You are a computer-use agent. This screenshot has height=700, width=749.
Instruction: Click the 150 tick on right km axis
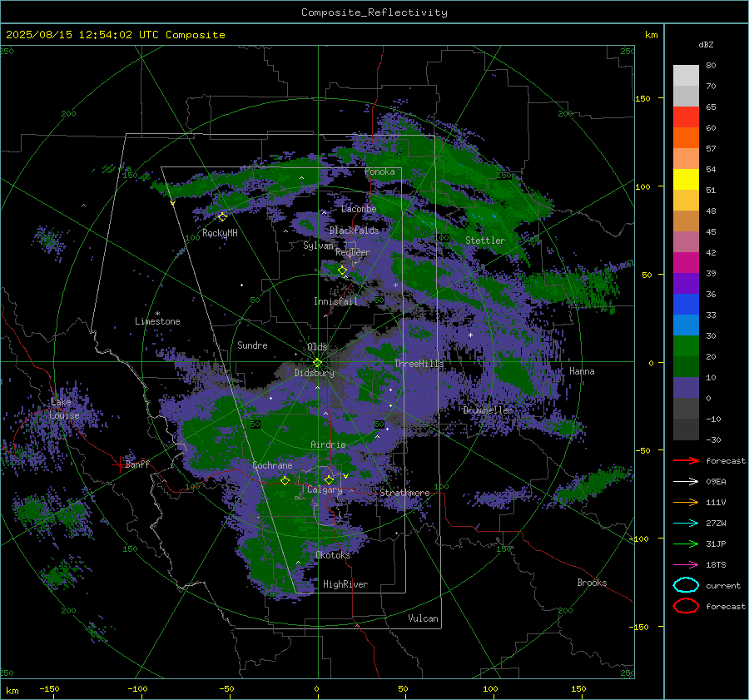click(x=643, y=98)
